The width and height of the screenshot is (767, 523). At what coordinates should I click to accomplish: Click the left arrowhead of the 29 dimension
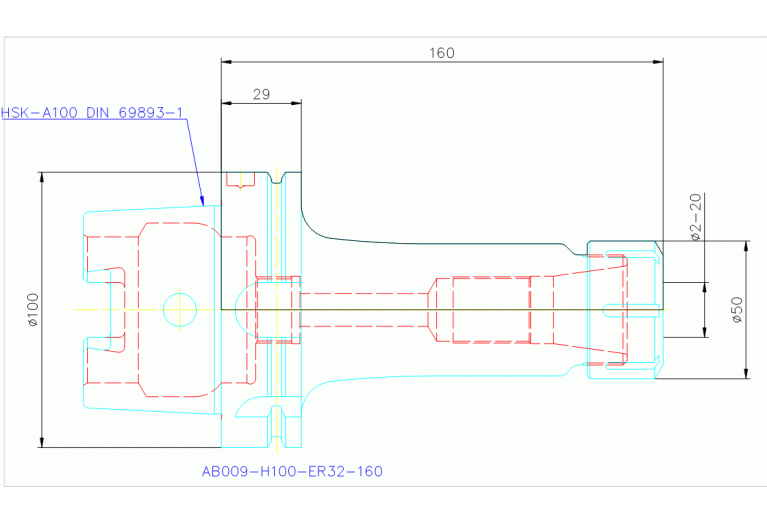[x=226, y=103]
